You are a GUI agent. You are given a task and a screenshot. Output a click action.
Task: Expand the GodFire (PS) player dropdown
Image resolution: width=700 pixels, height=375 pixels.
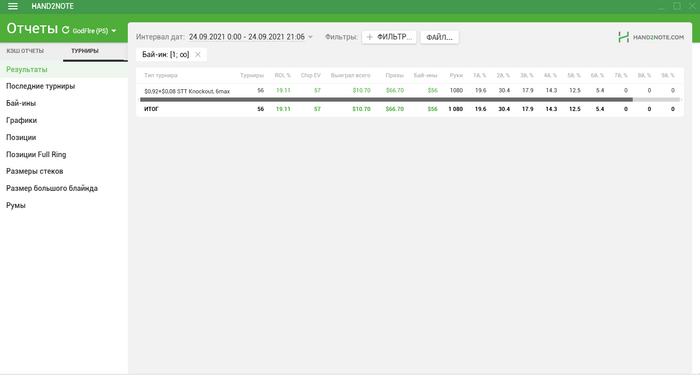tap(94, 31)
